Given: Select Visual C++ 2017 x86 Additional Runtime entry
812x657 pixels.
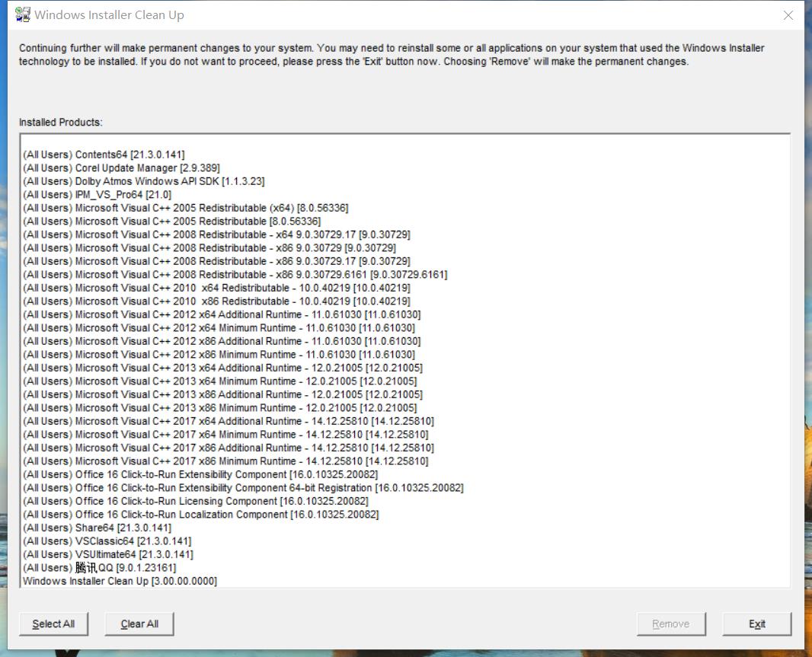Looking at the screenshot, I should click(229, 448).
